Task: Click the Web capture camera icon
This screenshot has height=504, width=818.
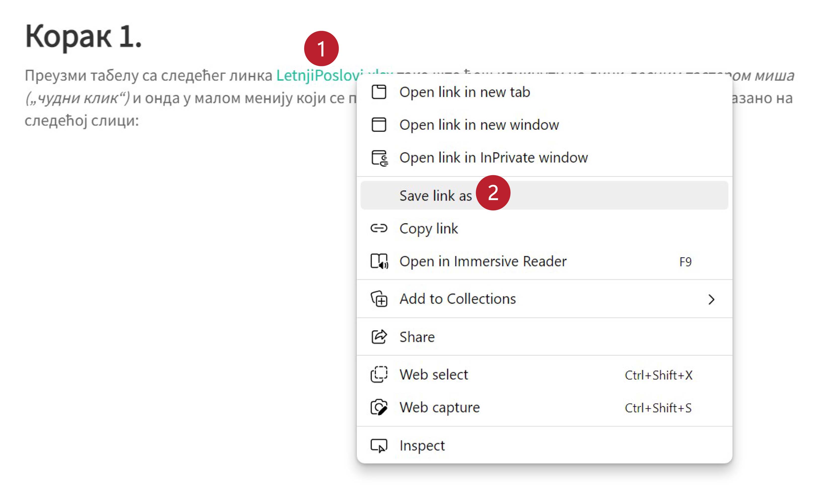Action: (379, 407)
